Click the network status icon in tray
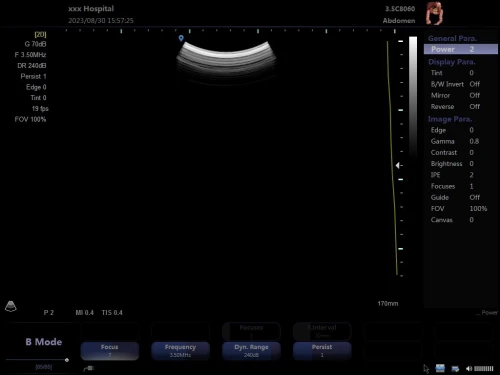Viewport: 500px width, 375px height. [455, 369]
